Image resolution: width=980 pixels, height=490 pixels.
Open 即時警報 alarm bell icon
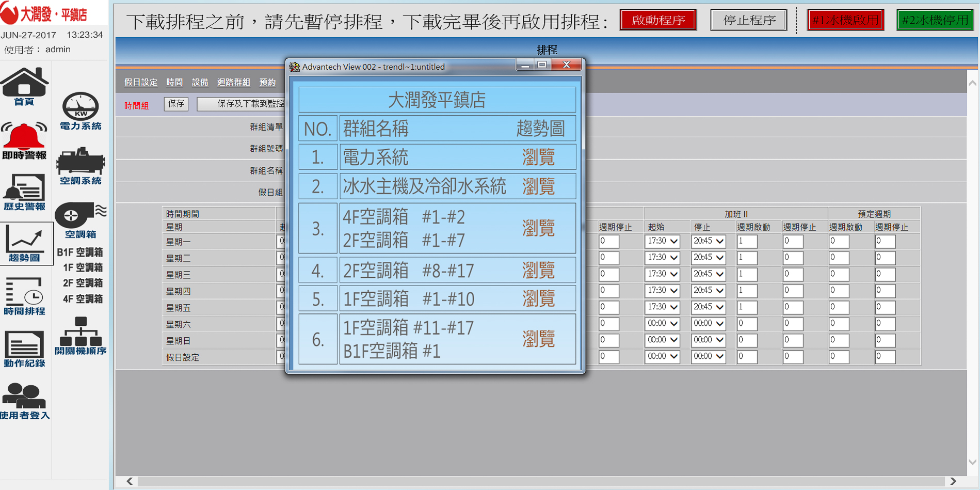24,140
